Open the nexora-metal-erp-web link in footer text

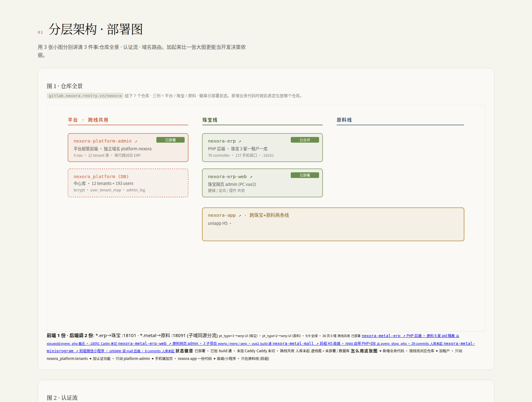tap(145, 344)
